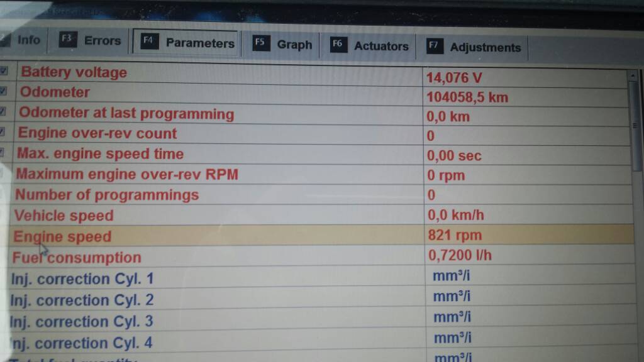The image size is (644, 362).
Task: Go to the Adjustments tab label
Action: (x=485, y=47)
